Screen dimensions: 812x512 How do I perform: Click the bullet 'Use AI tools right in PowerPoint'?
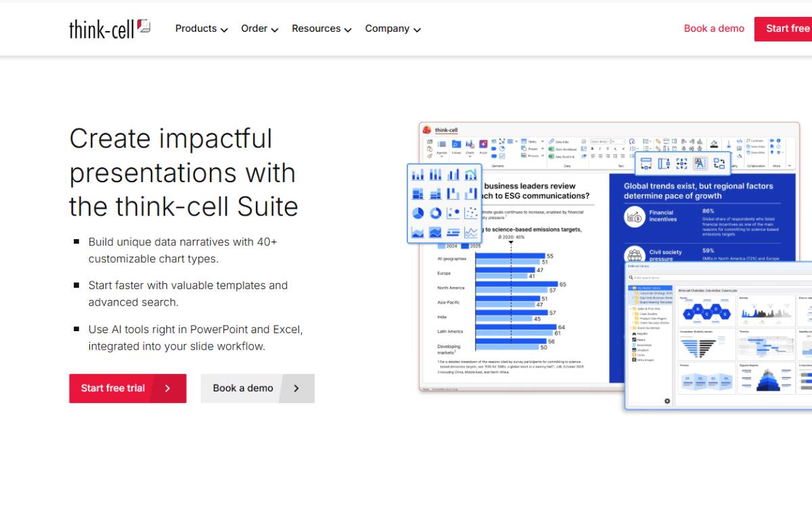195,338
